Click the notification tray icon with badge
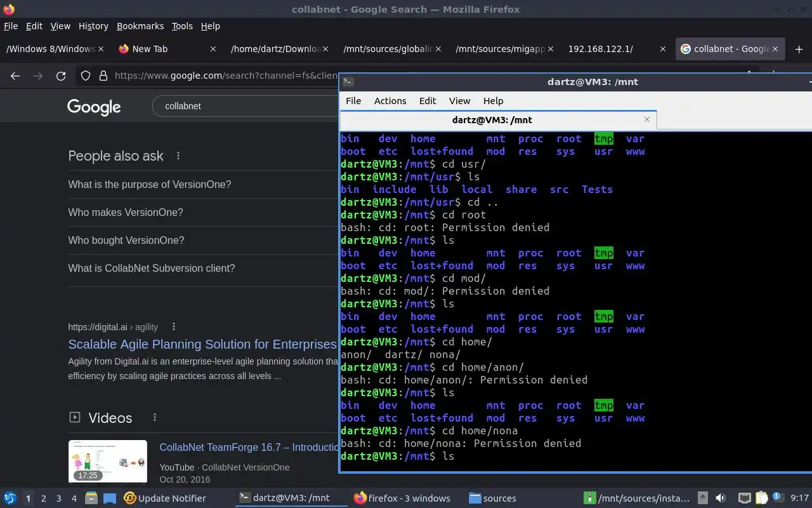 (777, 498)
